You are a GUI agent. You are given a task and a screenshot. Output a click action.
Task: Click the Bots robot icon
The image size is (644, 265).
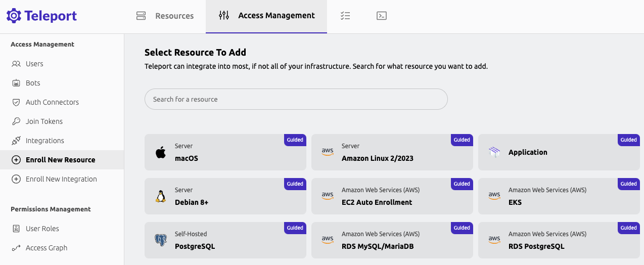tap(16, 83)
